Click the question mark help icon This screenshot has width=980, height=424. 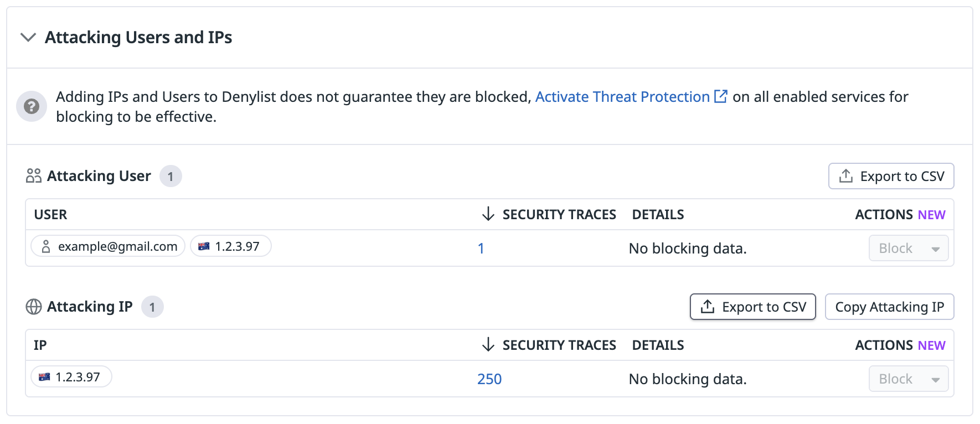click(32, 106)
